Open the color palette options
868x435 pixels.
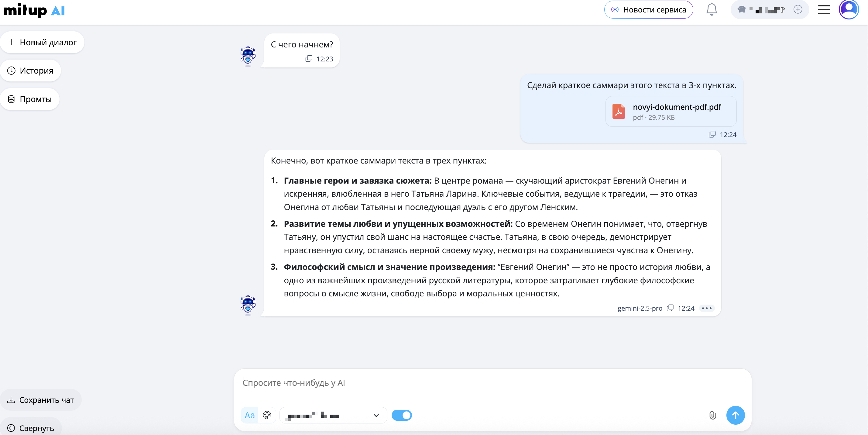click(267, 416)
